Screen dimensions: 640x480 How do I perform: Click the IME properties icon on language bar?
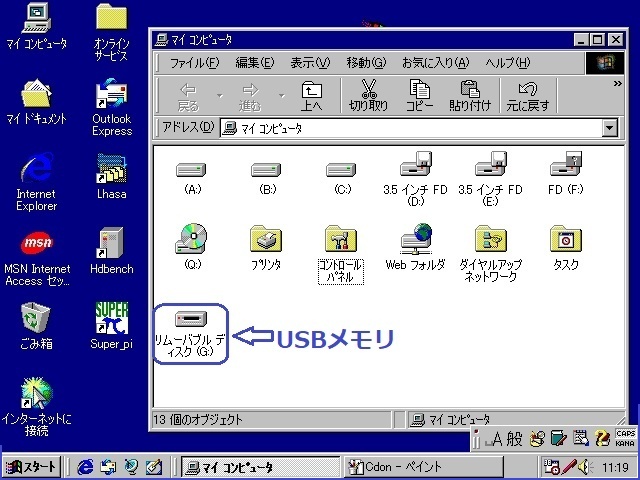pos(580,439)
